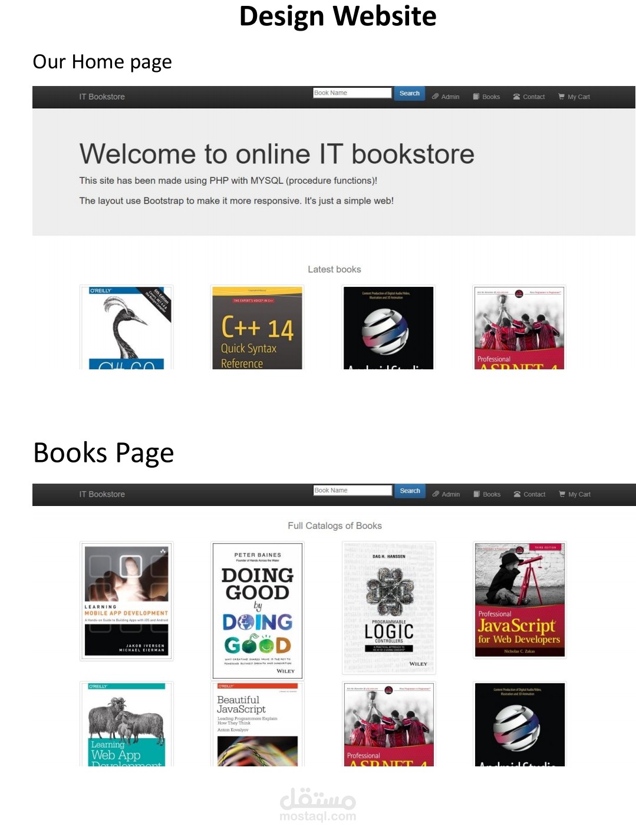The image size is (636, 840).
Task: Click IT Bookstore brand in Books page navbar
Action: 102,494
